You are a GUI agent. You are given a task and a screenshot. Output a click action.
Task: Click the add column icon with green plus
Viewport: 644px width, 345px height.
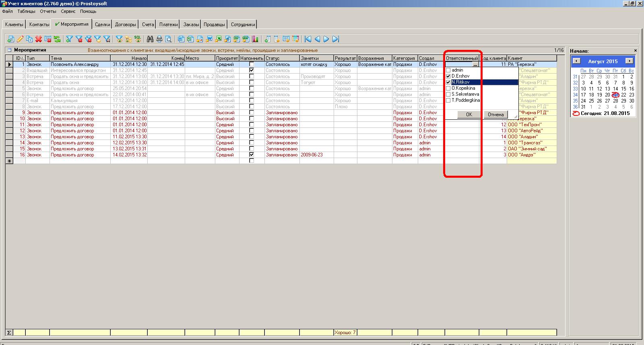point(267,39)
